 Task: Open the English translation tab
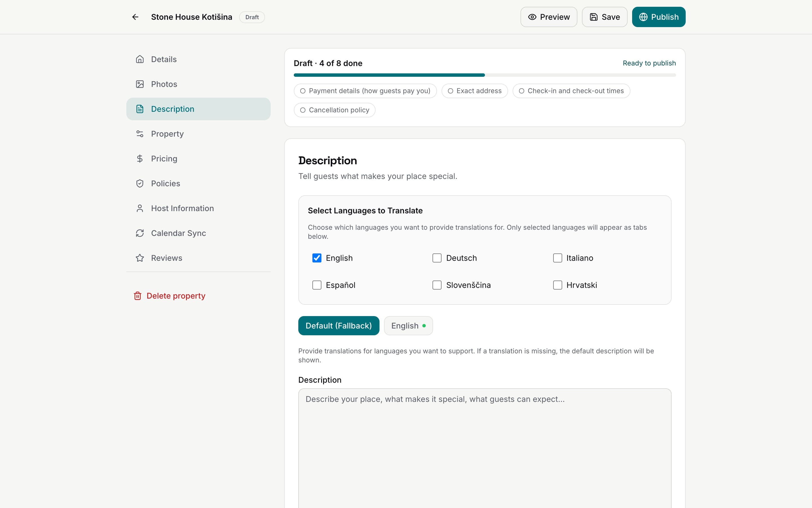[x=408, y=326]
